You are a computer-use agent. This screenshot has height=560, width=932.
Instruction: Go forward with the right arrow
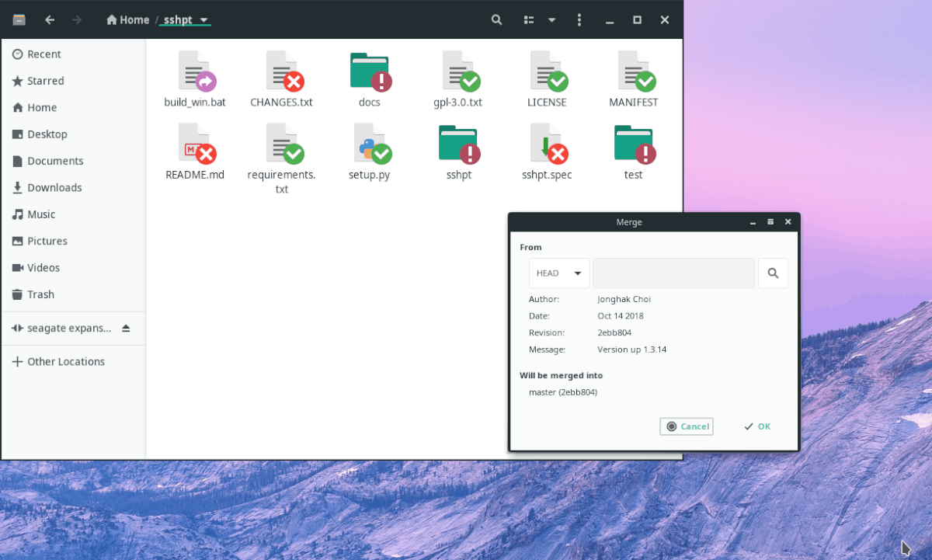[76, 20]
